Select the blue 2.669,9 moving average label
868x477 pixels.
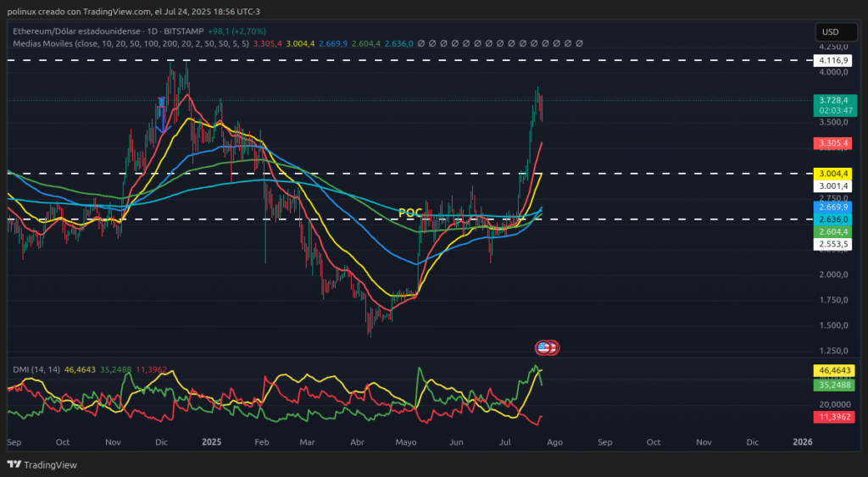tap(830, 207)
